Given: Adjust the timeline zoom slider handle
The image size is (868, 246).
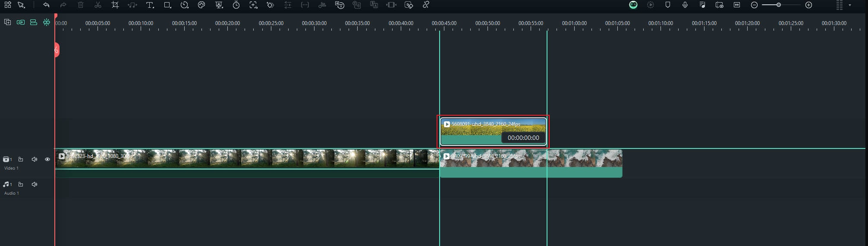Looking at the screenshot, I should coord(779,5).
